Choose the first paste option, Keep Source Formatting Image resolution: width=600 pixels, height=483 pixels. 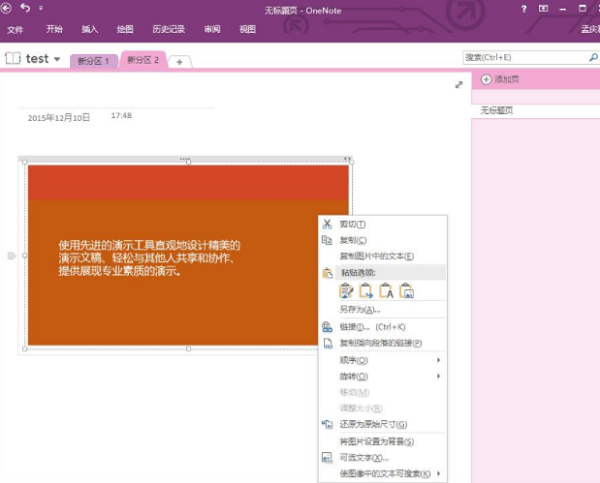pyautogui.click(x=346, y=291)
